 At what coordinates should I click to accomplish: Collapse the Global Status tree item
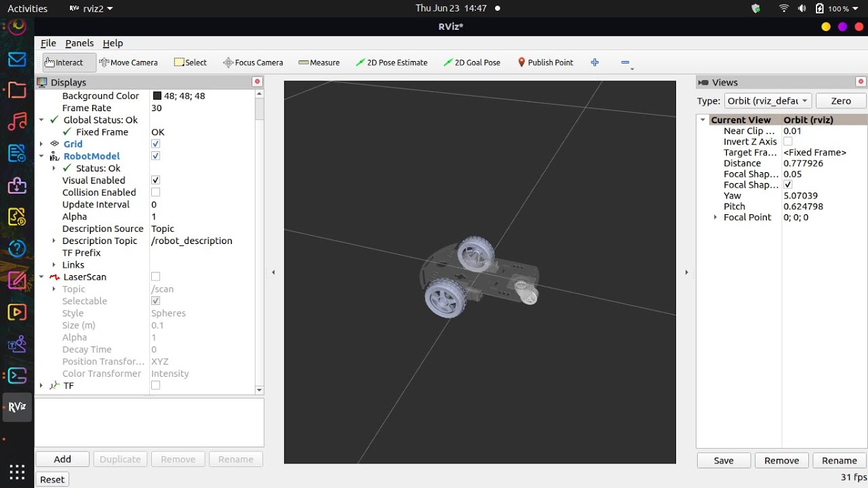coord(41,120)
